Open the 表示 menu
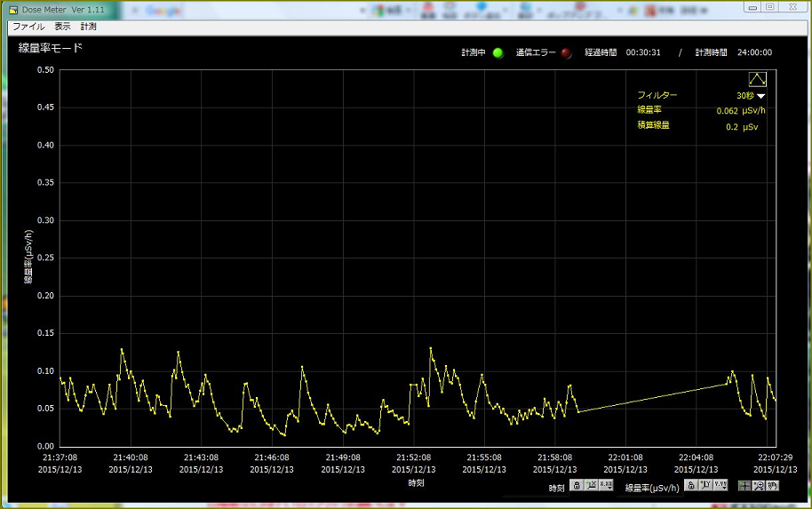Viewport: 812px width, 509px height. click(62, 27)
